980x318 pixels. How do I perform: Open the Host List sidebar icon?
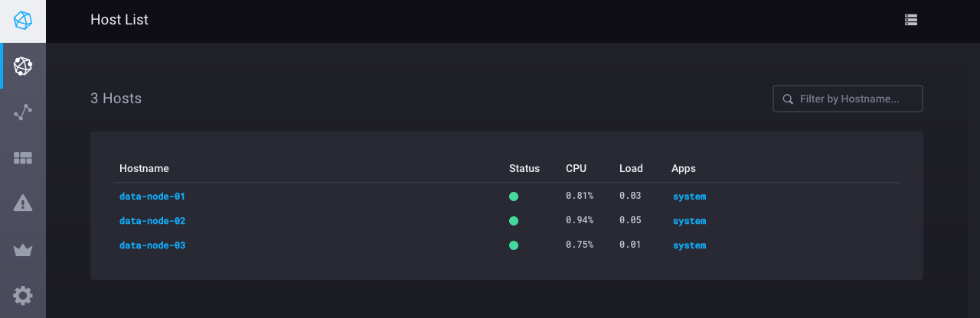23,67
